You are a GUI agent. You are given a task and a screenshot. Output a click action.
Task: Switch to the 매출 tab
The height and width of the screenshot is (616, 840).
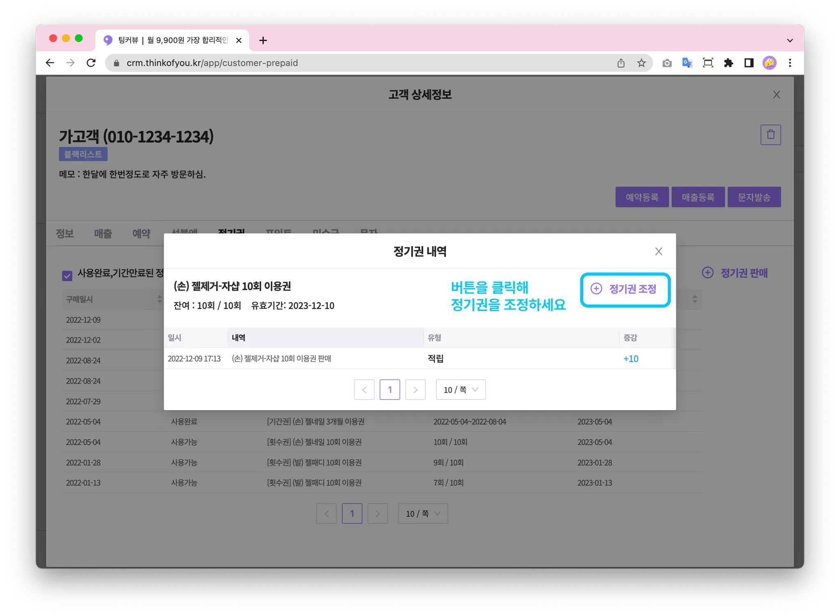click(103, 234)
